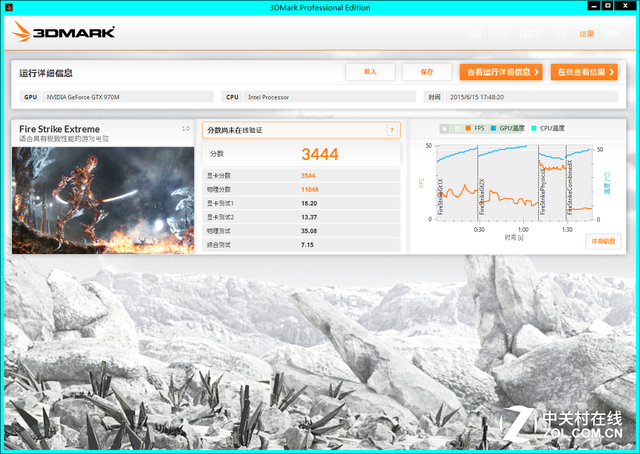Open the 专业 tab
This screenshot has width=640, height=454.
(560, 34)
